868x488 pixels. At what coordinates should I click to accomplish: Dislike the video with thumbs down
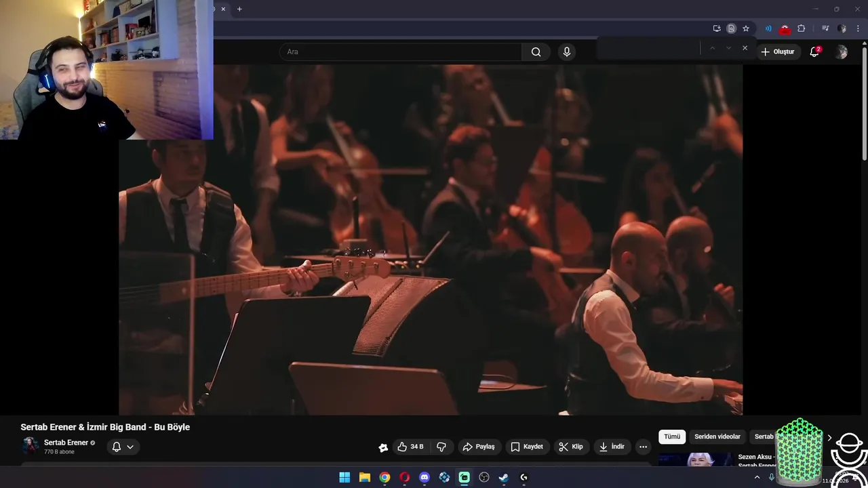pyautogui.click(x=441, y=447)
